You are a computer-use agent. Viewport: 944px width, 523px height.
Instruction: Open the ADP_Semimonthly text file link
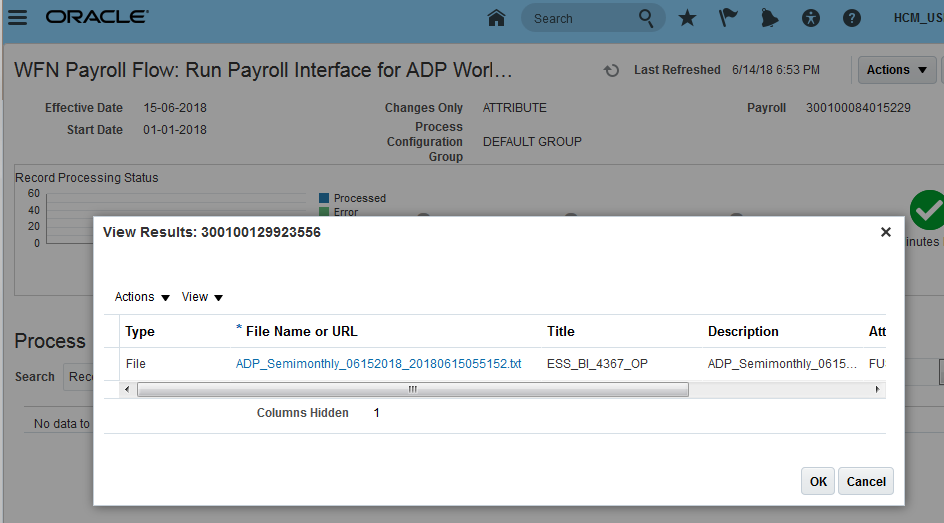tap(378, 364)
